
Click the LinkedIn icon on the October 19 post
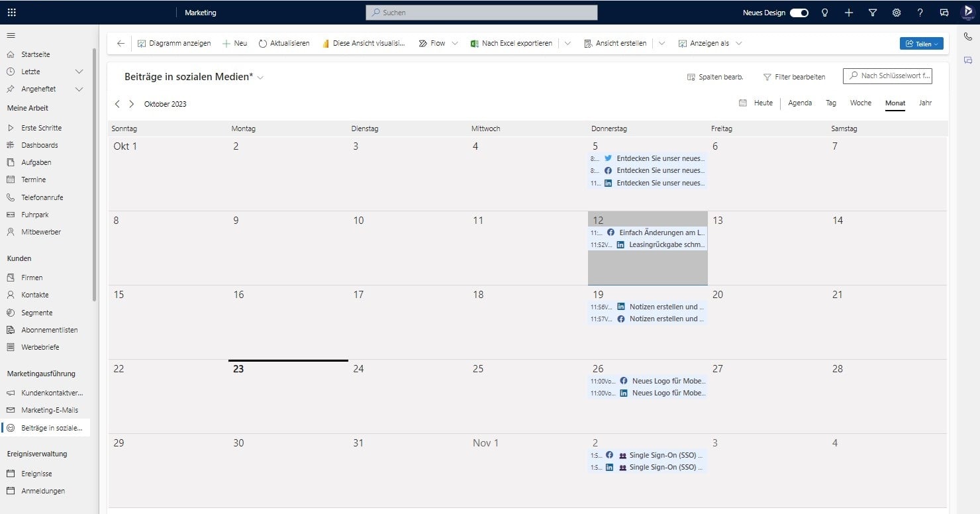[620, 307]
